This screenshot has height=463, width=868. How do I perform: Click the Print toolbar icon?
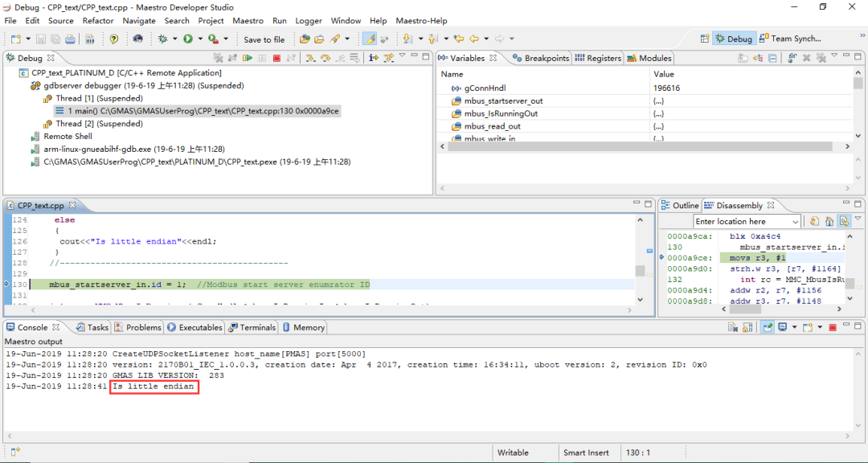click(70, 39)
